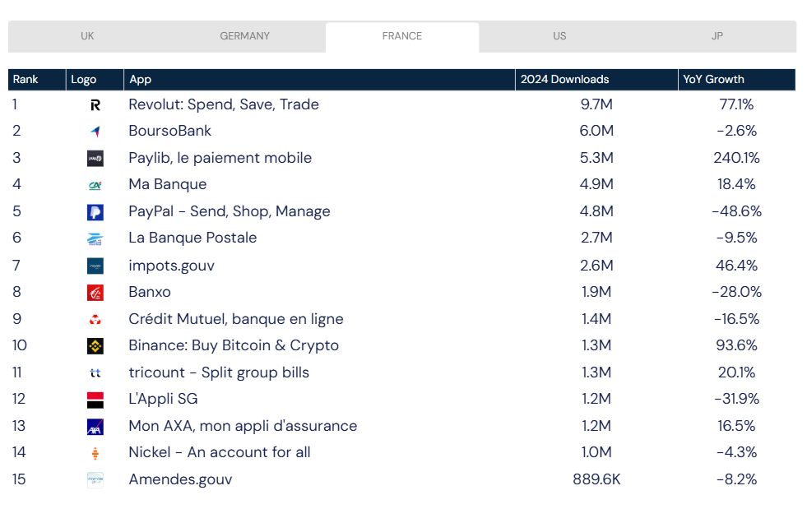Click the App column header
Viewport: 807px width, 532px height.
319,80
